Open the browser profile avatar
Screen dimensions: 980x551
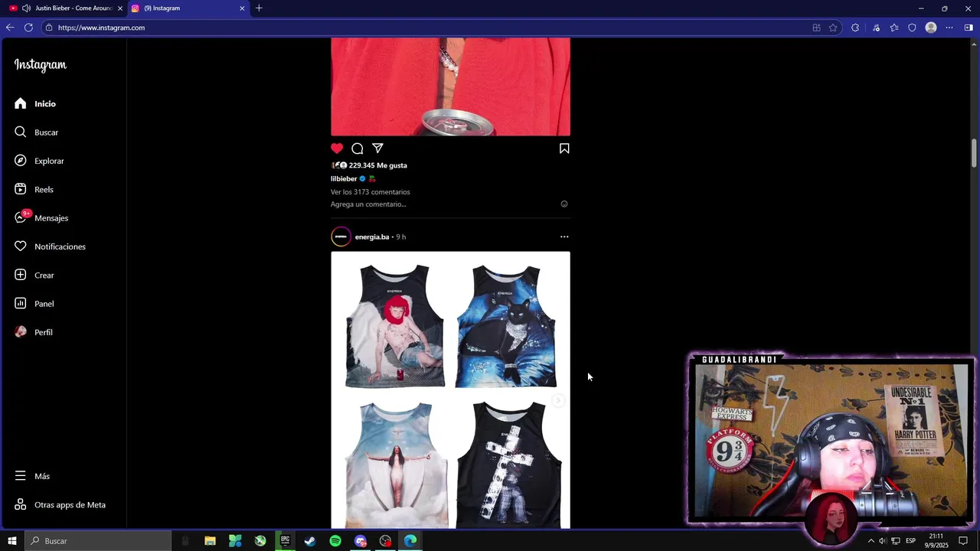click(931, 28)
